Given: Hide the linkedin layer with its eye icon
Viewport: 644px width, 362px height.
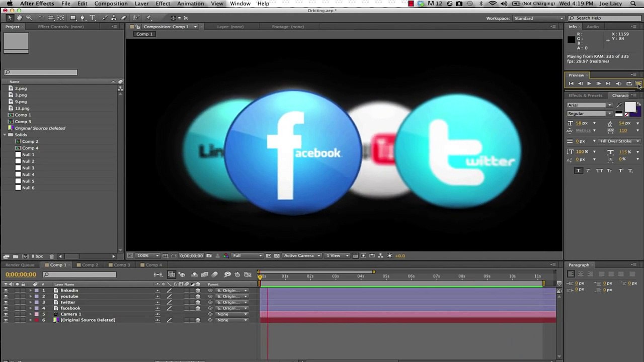Looking at the screenshot, I should pos(6,291).
